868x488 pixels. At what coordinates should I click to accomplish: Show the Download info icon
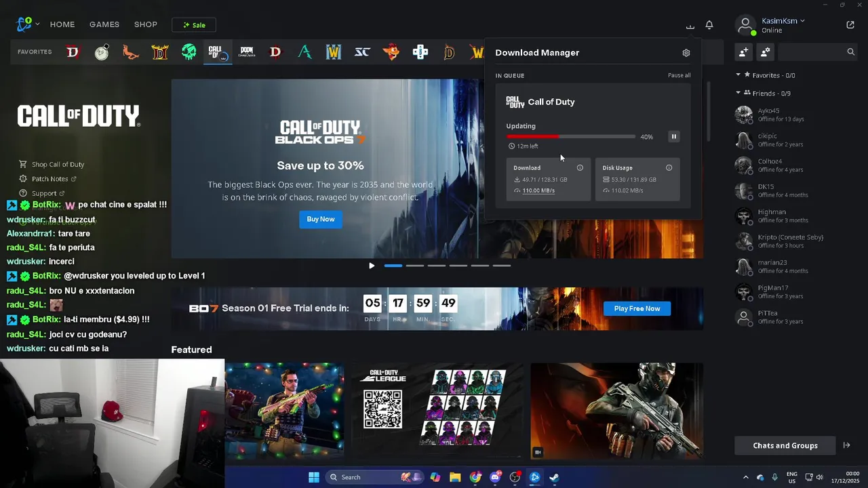click(x=580, y=167)
